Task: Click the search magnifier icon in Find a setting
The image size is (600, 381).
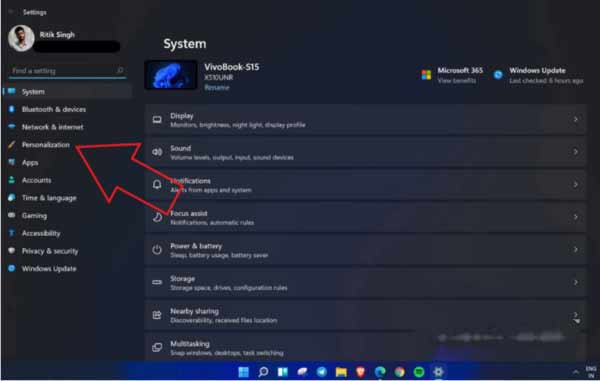Action: (x=120, y=70)
